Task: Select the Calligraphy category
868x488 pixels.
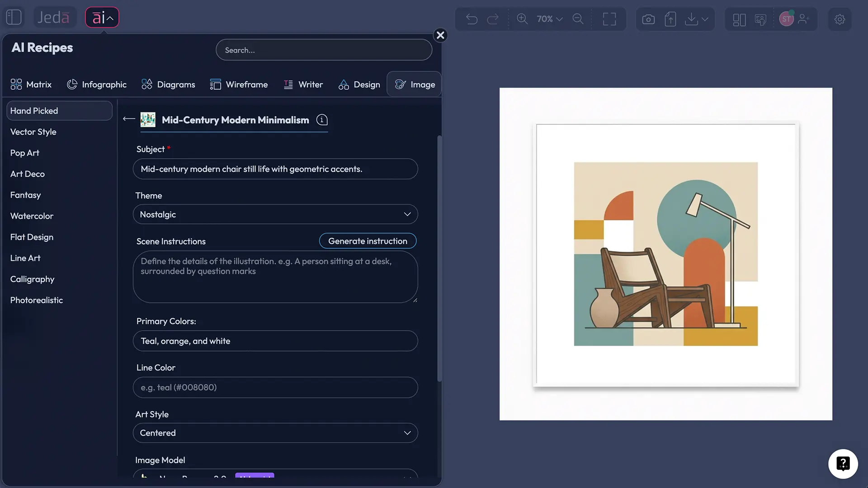Action: [32, 279]
